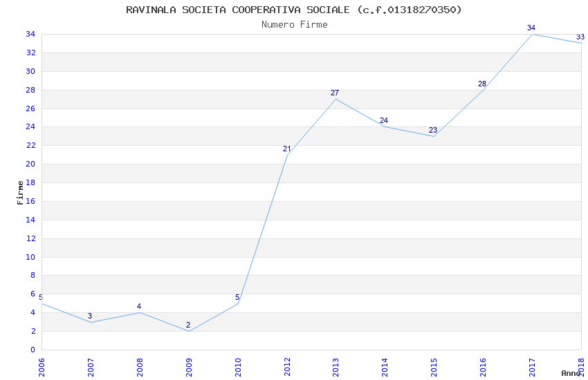
Task: Select the 2013 peak value 27
Action: (x=335, y=93)
